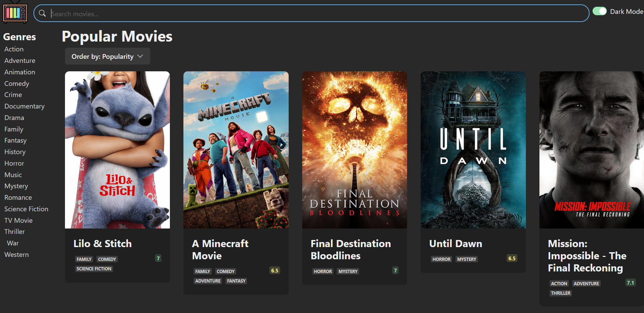The height and width of the screenshot is (313, 644).
Task: Open the A Minecraft Movie poster
Action: (236, 150)
